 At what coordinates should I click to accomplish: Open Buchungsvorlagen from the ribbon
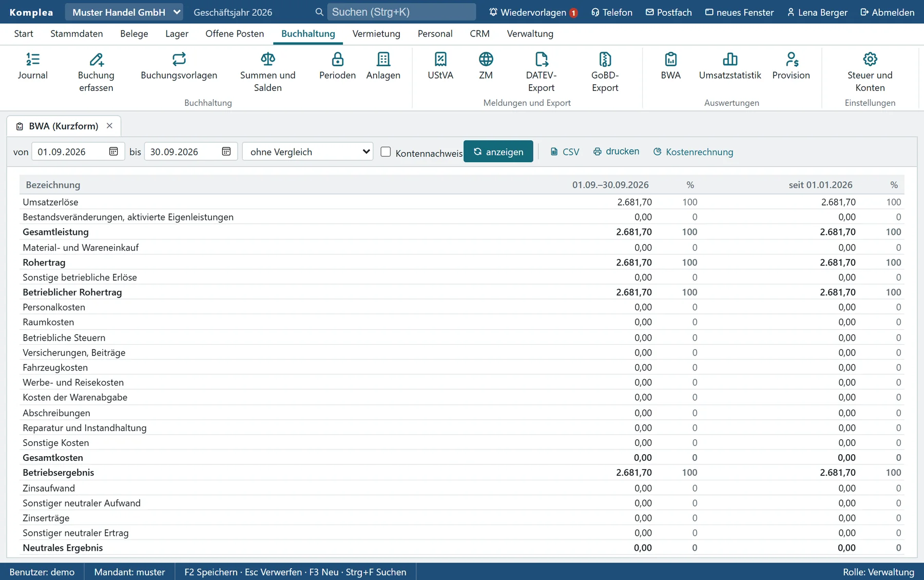coord(179,59)
